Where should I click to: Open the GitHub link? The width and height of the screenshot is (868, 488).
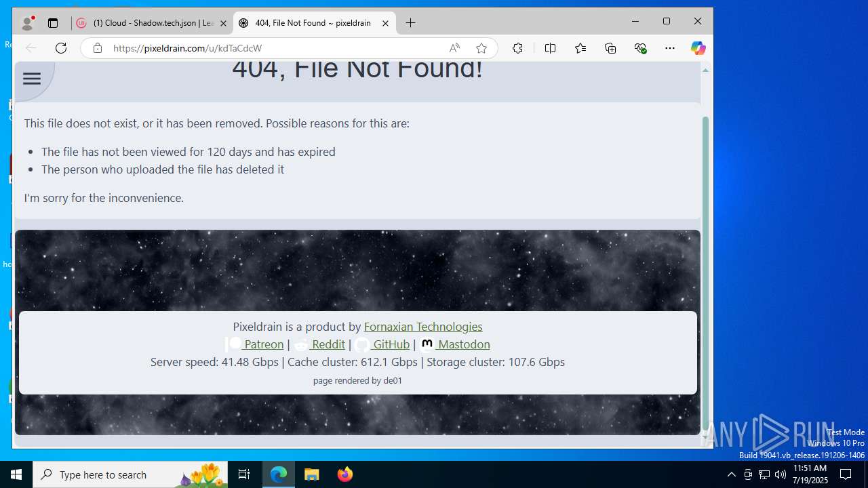point(382,344)
